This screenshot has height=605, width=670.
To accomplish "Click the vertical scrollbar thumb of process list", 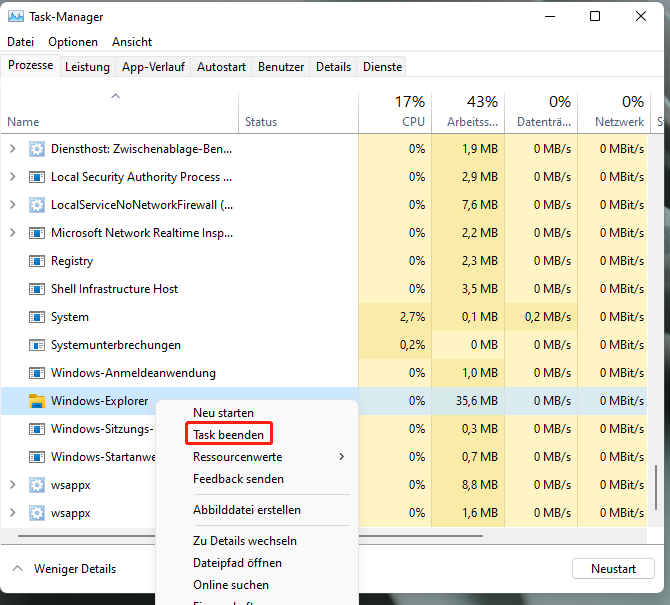I will coord(656,487).
